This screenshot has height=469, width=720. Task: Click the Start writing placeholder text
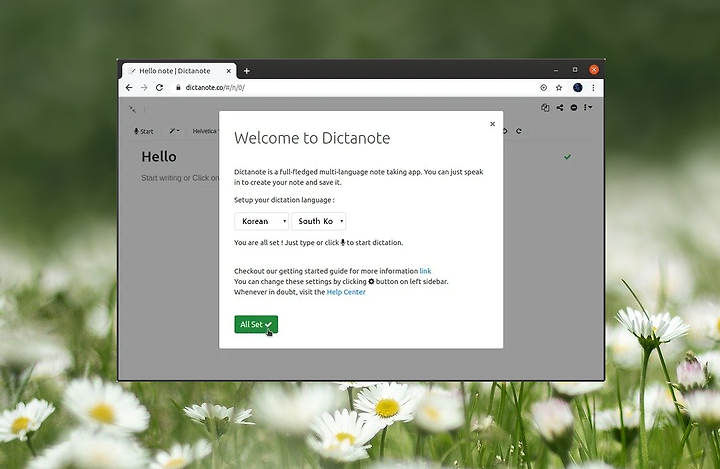[x=180, y=178]
